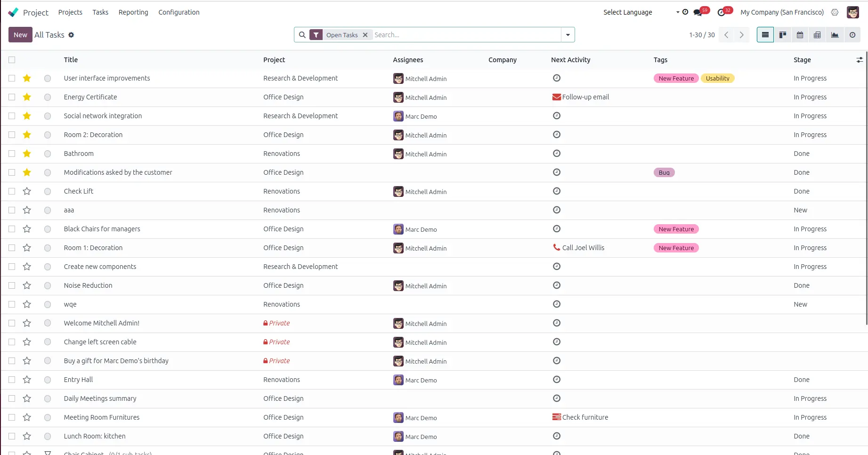Check the box for Noise Reduction

click(12, 285)
